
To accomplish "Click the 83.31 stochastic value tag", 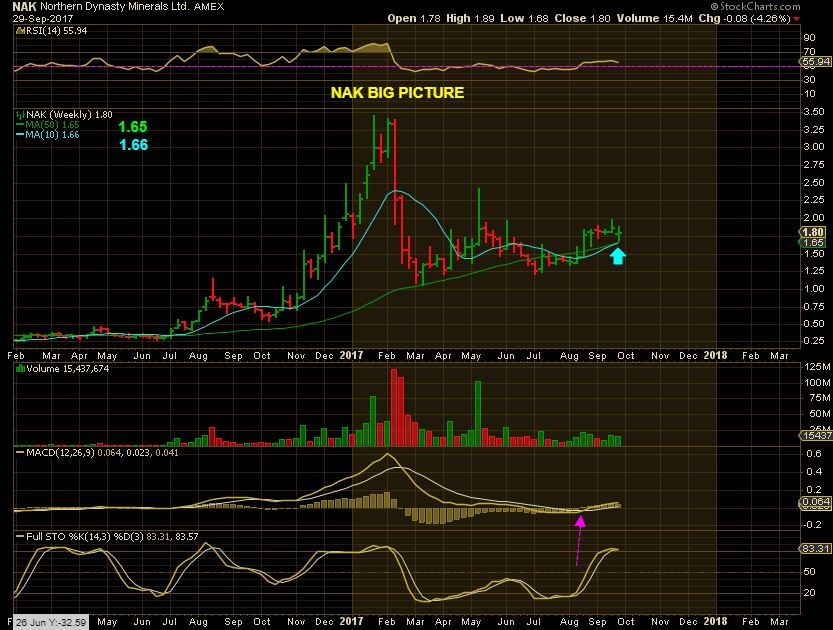I will pyautogui.click(x=815, y=548).
